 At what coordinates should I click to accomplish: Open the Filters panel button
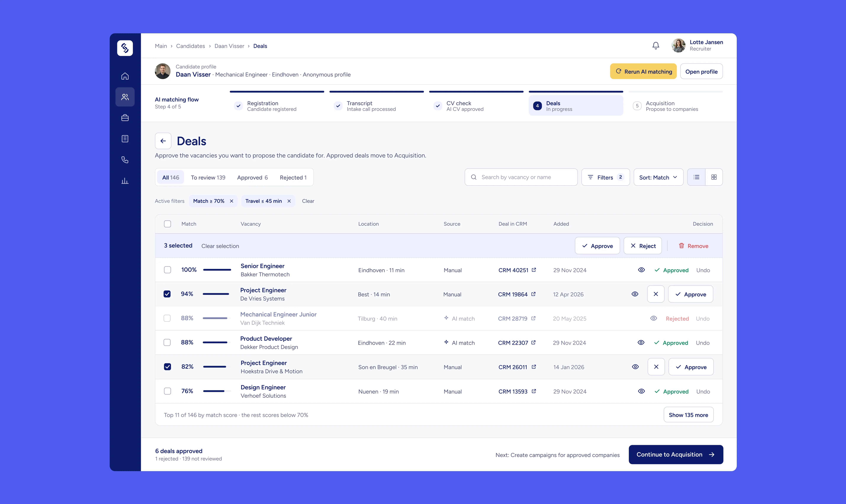point(606,177)
